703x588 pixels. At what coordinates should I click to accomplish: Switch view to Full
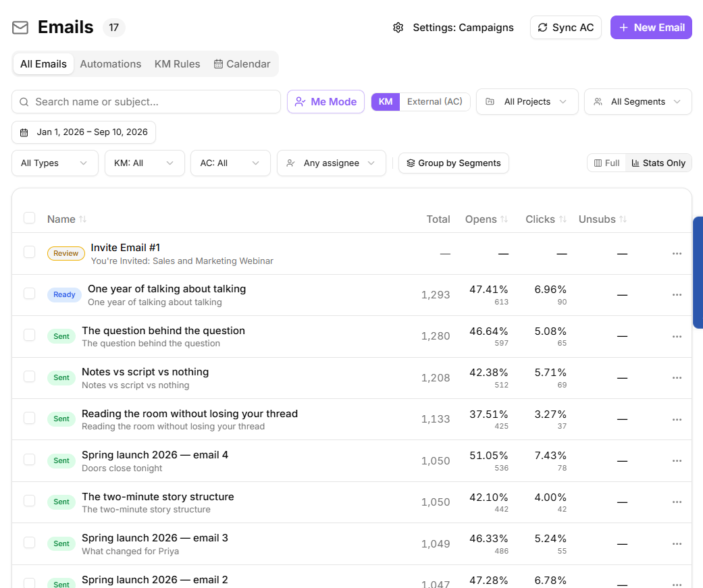click(606, 163)
